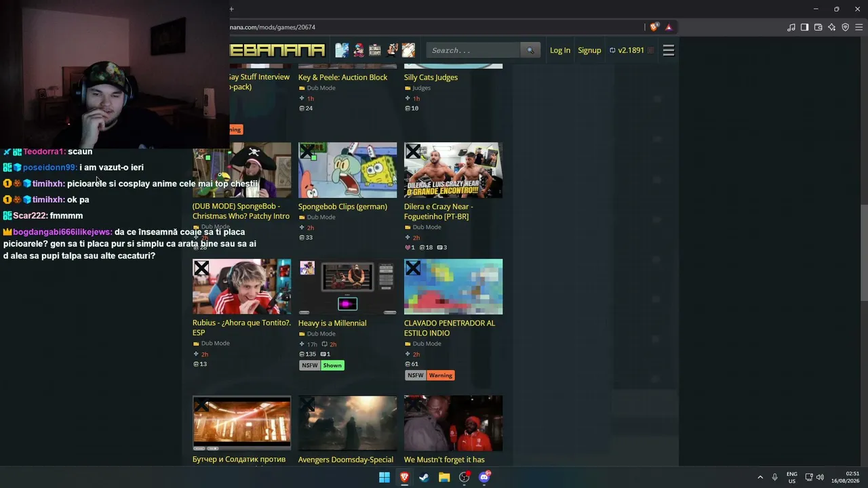Show hidden system tray icons

[760, 477]
